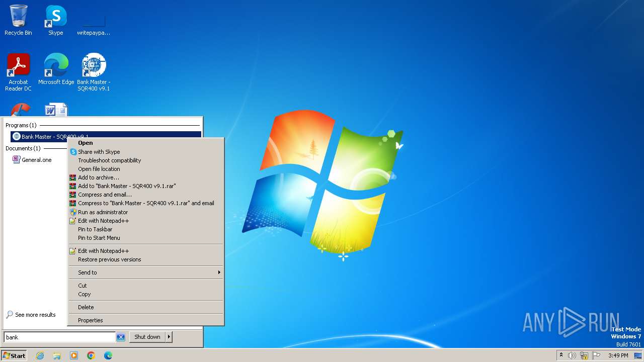Choose first Edit with Notepad++ entry
The width and height of the screenshot is (644, 362).
click(x=146, y=221)
